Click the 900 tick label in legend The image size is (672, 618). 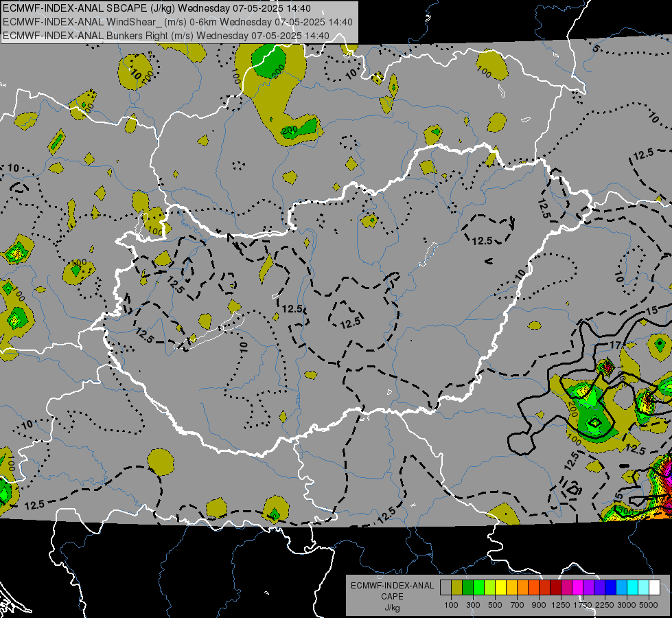click(x=539, y=605)
